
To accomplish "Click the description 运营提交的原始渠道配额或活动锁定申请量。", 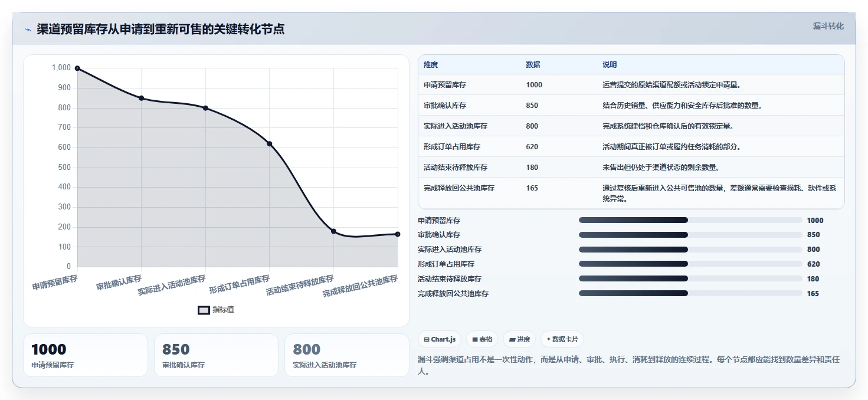I will coord(672,85).
